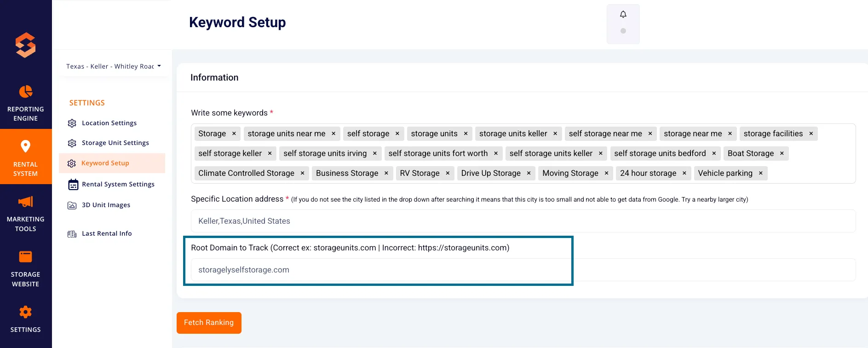Open the Reporting Engine section
This screenshot has width=868, height=348.
coord(26,103)
